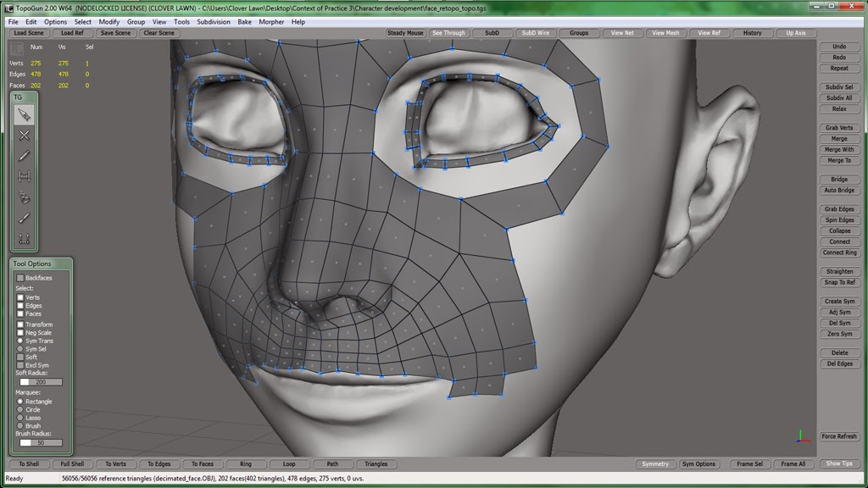
Task: Enable the Backfaces checkbox
Action: (19, 277)
